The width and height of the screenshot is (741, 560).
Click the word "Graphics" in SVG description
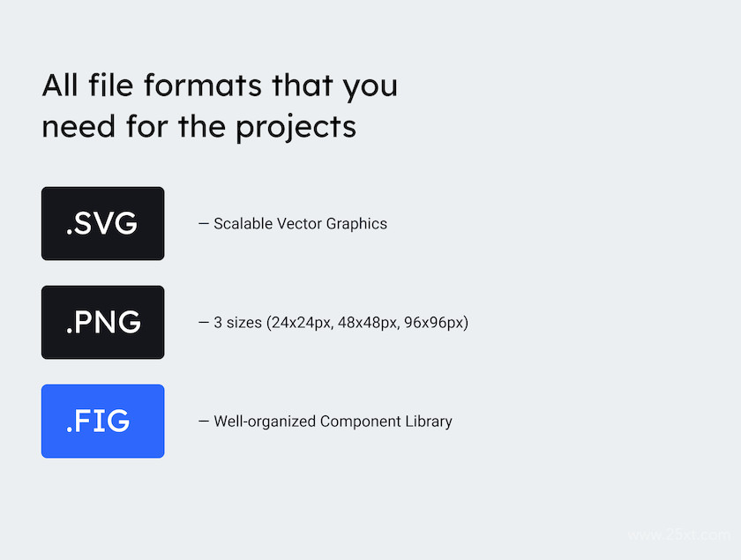pos(356,223)
